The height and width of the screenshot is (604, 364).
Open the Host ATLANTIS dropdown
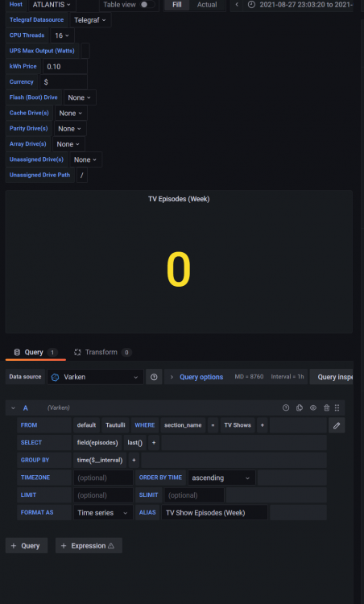click(52, 5)
